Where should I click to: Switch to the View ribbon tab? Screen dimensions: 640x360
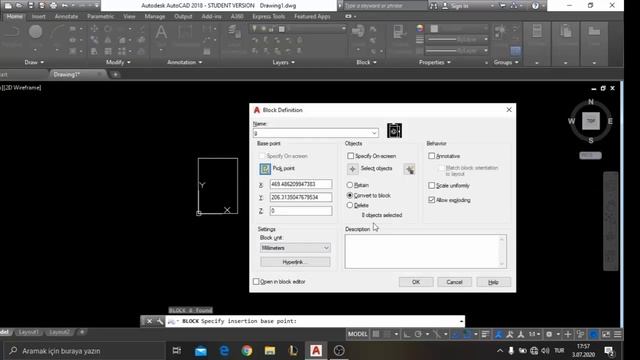(129, 16)
